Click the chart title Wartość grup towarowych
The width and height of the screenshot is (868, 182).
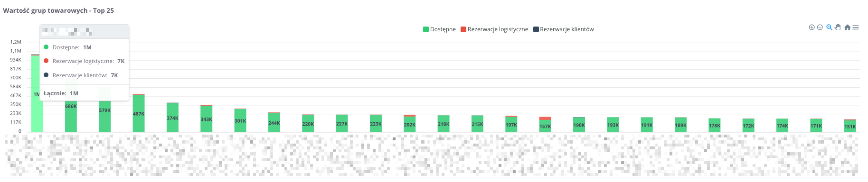click(x=58, y=10)
